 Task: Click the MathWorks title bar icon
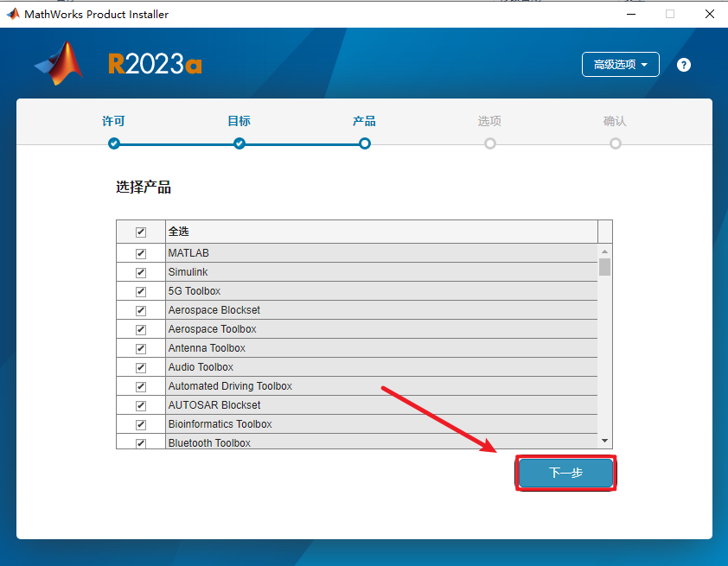coord(13,14)
